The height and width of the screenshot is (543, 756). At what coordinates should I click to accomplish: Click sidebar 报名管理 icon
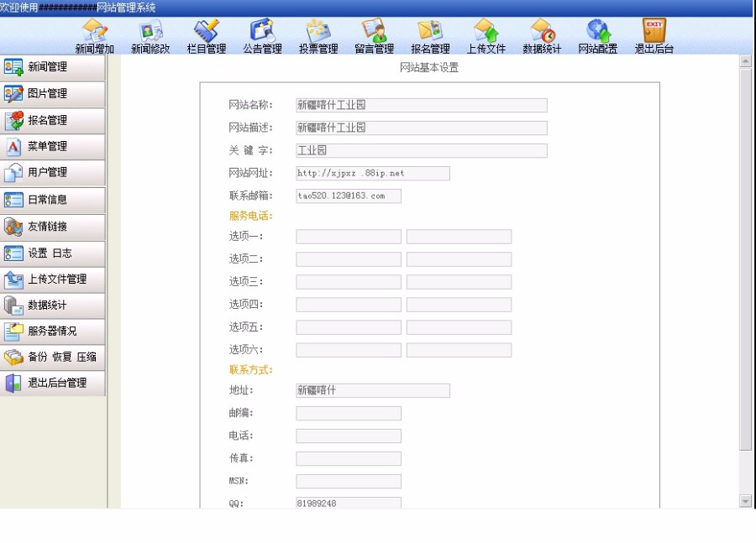click(x=13, y=120)
